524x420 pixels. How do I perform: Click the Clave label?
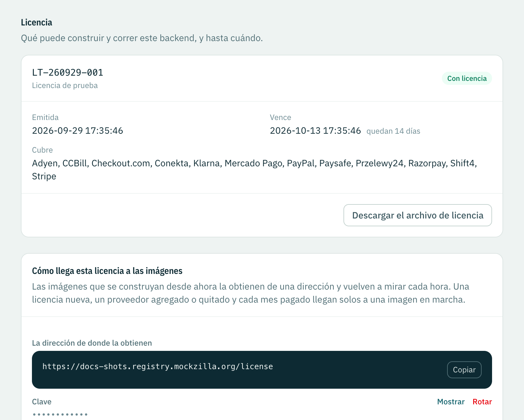[42, 402]
